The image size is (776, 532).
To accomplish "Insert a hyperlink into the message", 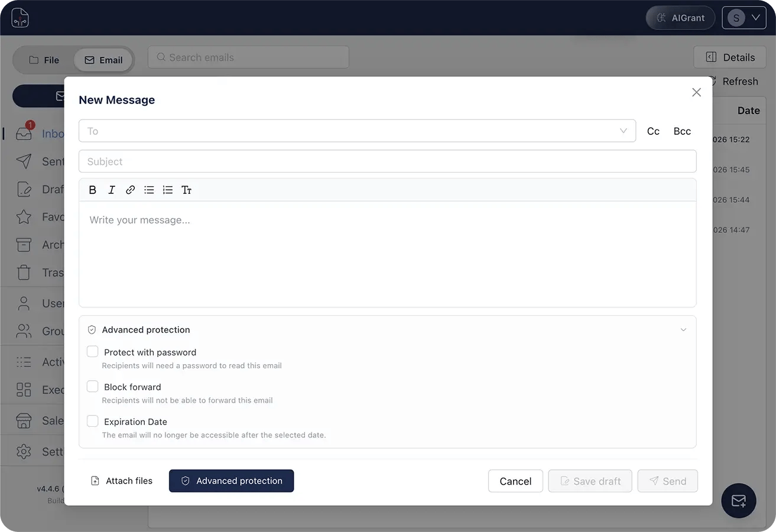I will 130,189.
